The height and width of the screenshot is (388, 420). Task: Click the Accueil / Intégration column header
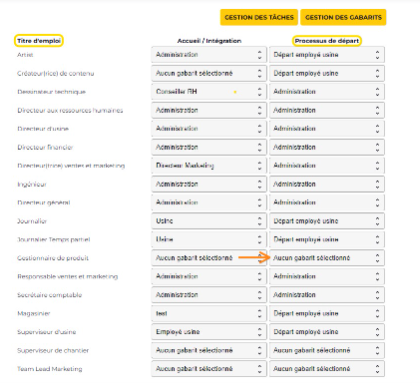(x=209, y=41)
